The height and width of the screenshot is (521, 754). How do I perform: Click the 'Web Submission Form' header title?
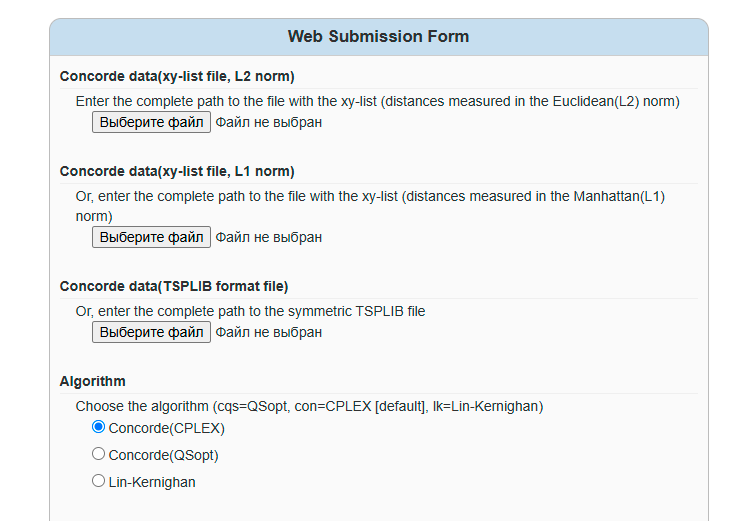[x=378, y=37]
